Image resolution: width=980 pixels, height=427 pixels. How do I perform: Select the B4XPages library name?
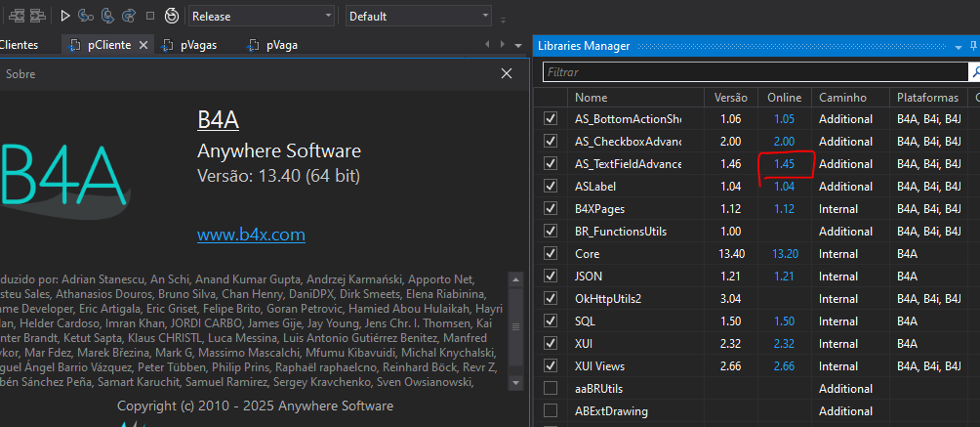599,208
